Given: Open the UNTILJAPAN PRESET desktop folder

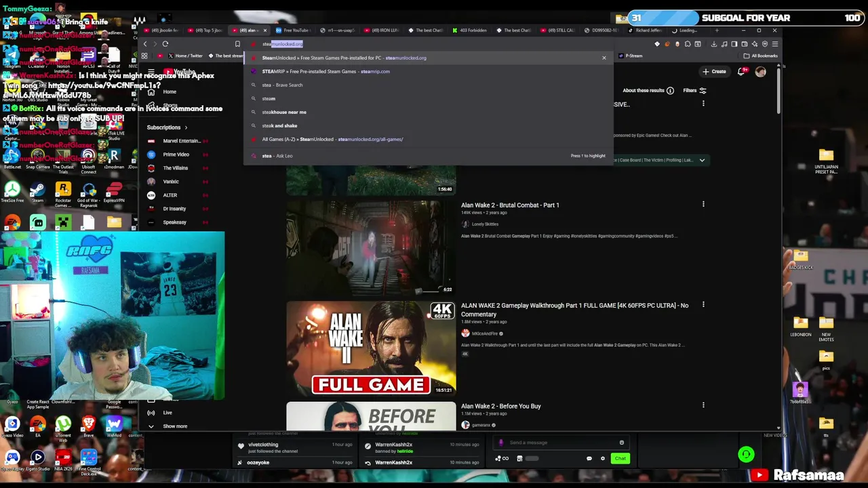Looking at the screenshot, I should (826, 161).
